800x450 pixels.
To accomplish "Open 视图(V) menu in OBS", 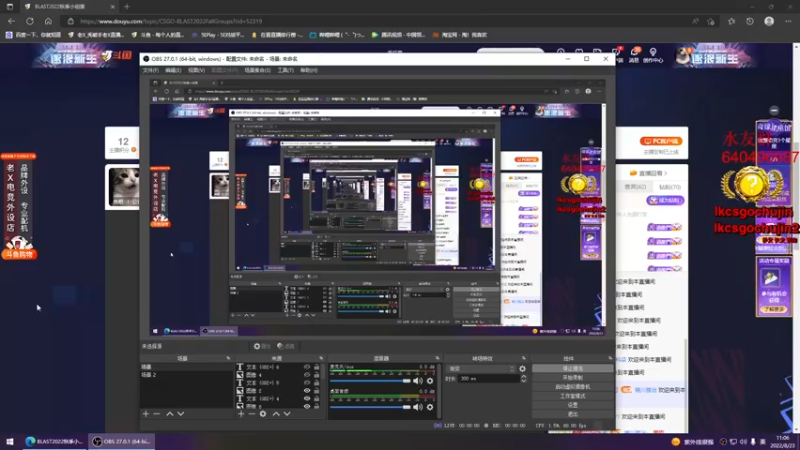I will pos(196,70).
